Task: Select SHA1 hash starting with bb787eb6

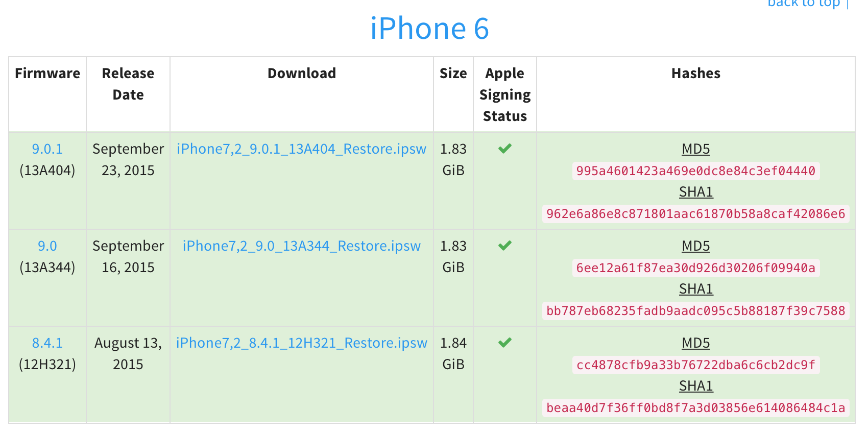Action: [696, 311]
